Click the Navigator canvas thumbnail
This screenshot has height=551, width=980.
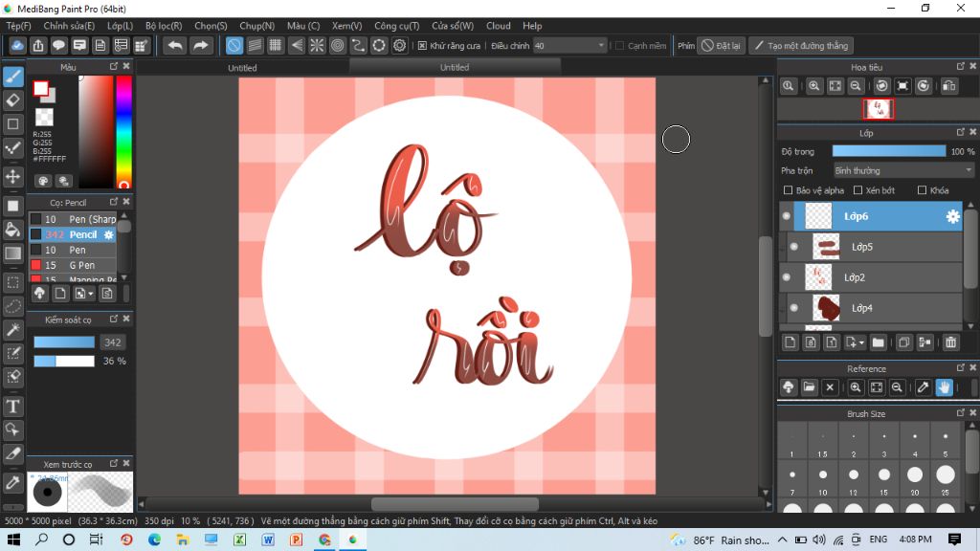pos(879,109)
